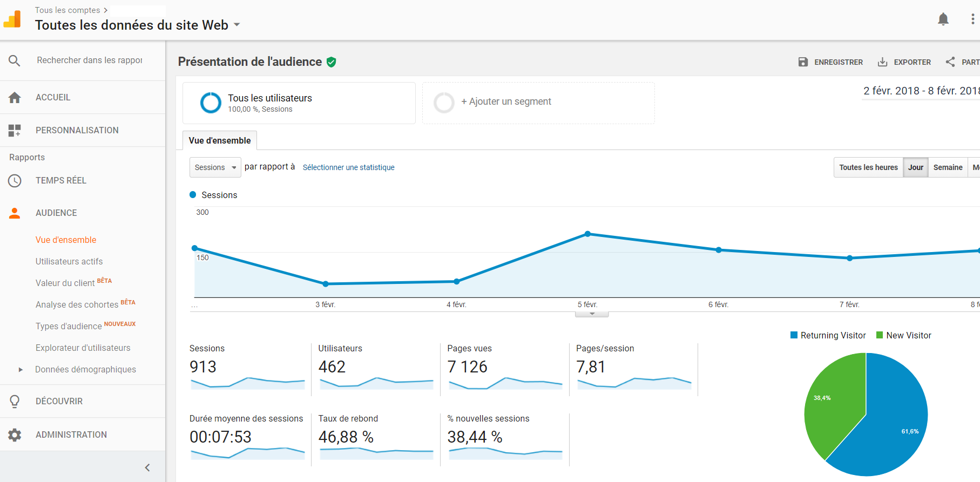Screen dimensions: 980x482
Task: Open ADMINISTRATION via the gear icon
Action: [x=15, y=435]
